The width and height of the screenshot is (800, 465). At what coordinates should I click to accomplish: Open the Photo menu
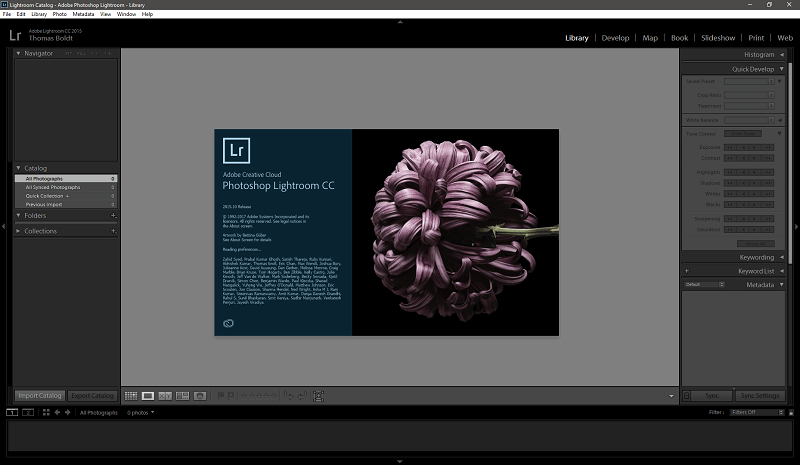coord(60,14)
